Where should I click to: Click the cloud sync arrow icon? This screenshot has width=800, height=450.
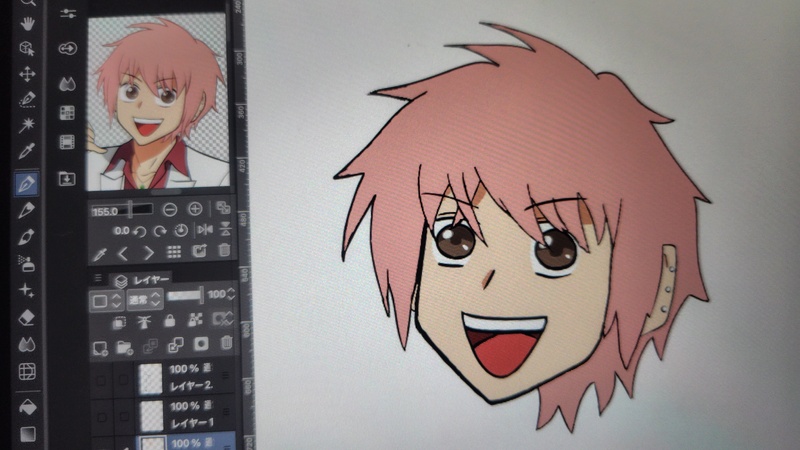[68, 48]
